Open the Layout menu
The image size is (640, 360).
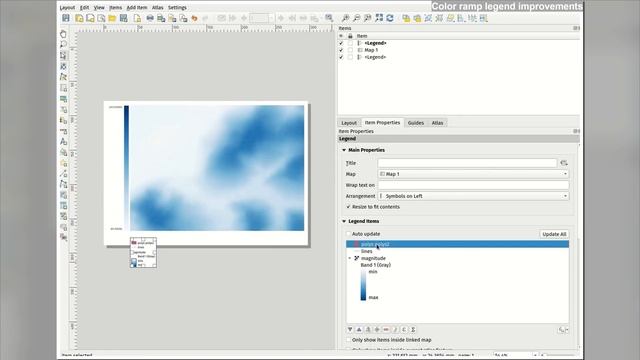point(67,7)
